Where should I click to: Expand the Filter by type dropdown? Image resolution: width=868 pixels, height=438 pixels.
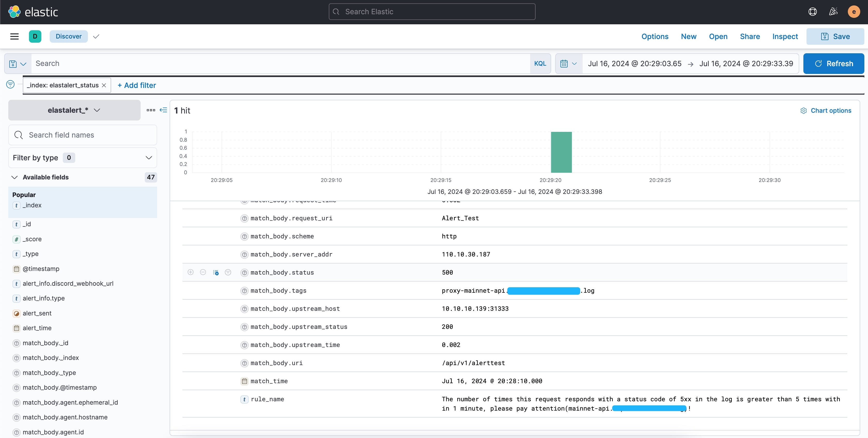coord(82,158)
